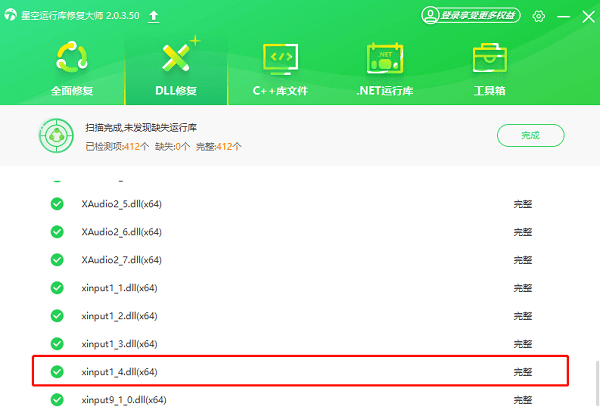
Task: Click the 已检测项:412个 count
Action: click(x=117, y=147)
